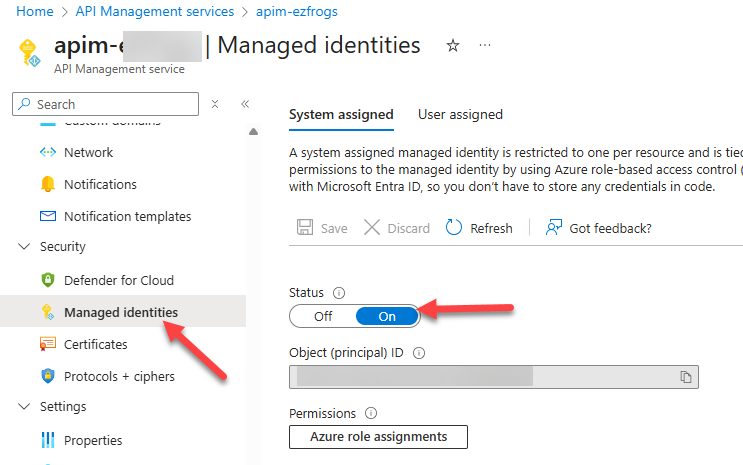Click the Save disk icon
The image size is (743, 465).
click(305, 228)
